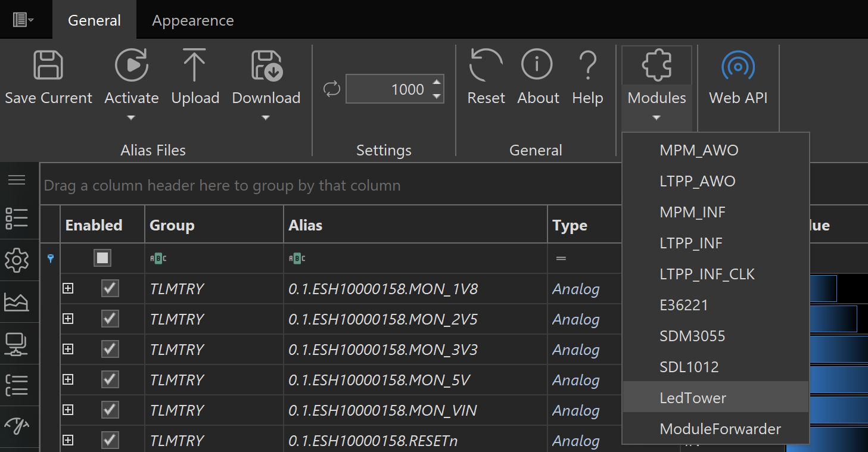Toggle the Enabled filter row checkbox
Screen dimensions: 868x452
coord(102,258)
